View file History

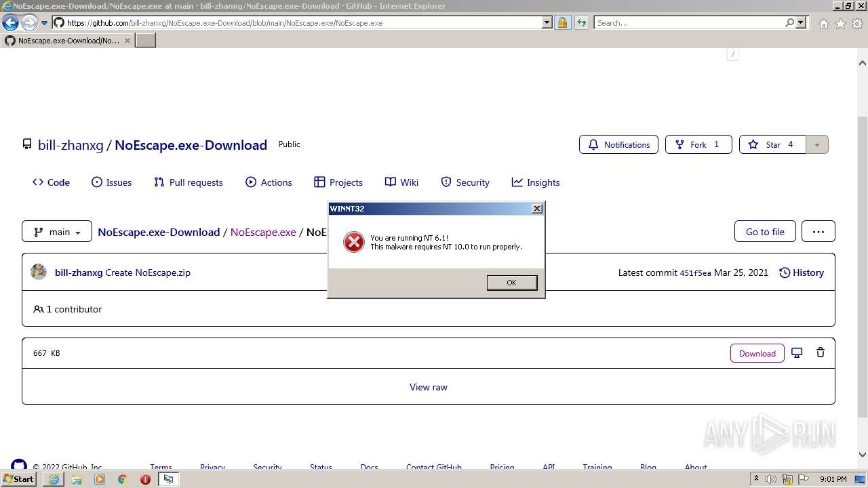[802, 272]
